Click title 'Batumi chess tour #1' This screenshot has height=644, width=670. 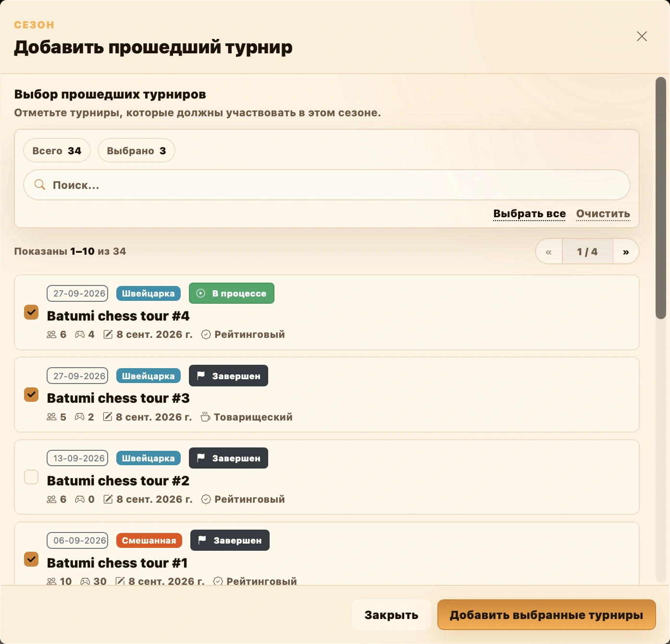[117, 563]
